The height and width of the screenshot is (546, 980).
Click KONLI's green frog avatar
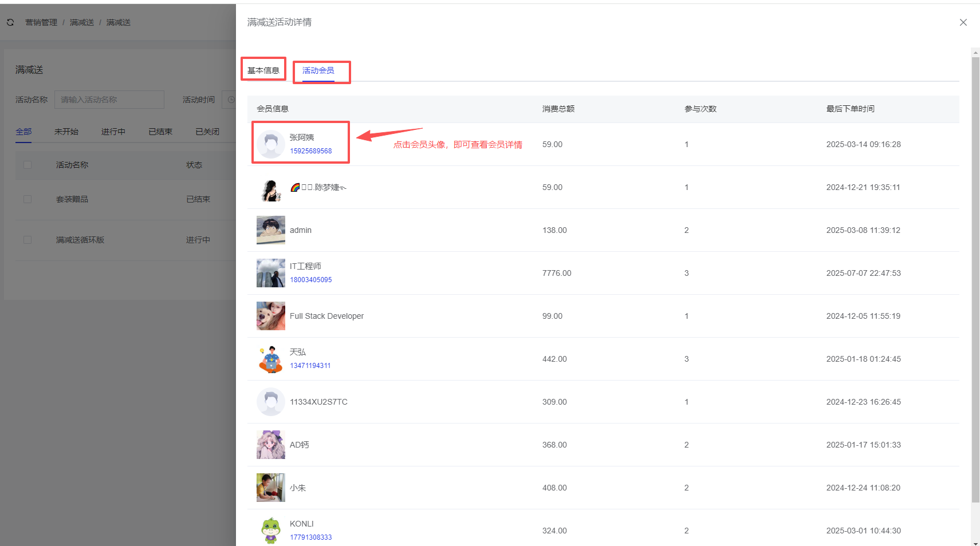pyautogui.click(x=270, y=531)
